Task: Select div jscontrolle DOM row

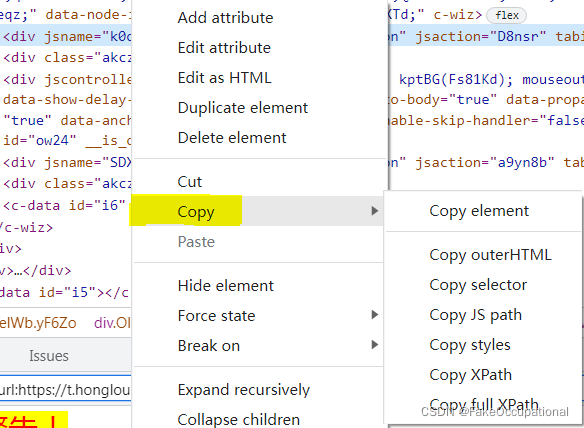Action: click(67, 79)
